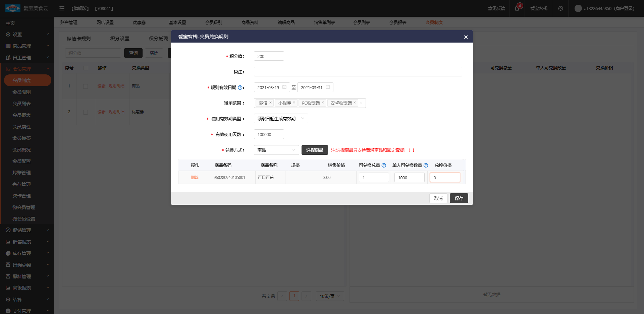This screenshot has width=644, height=314.
Task: Switch to the 会员列表 top tab
Action: tap(362, 22)
